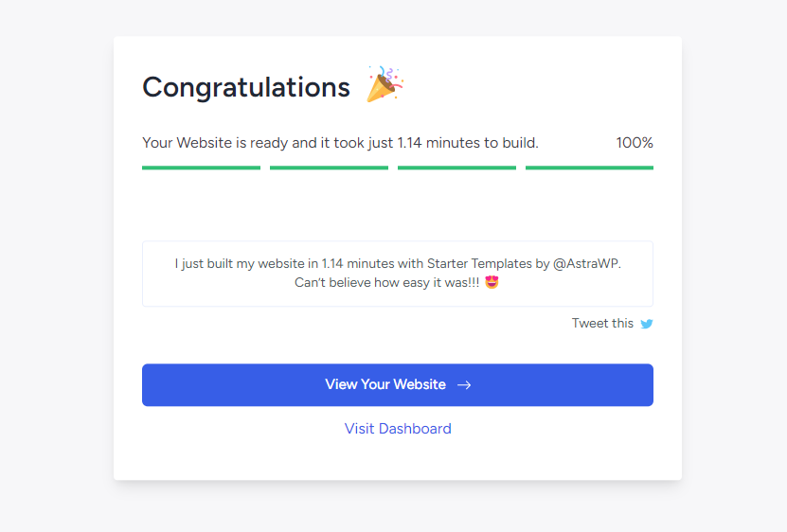The width and height of the screenshot is (787, 532).
Task: Click the @AstraWP mention in tweet text
Action: click(587, 263)
